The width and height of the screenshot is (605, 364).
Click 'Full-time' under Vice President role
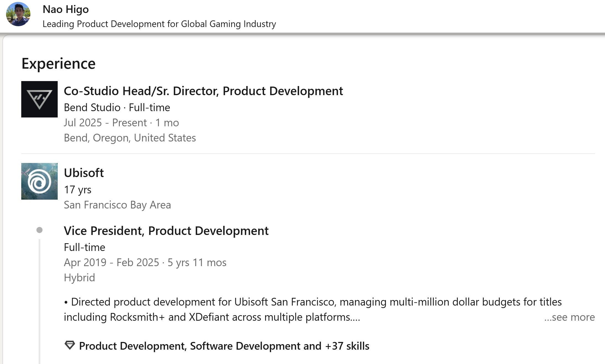click(x=84, y=247)
